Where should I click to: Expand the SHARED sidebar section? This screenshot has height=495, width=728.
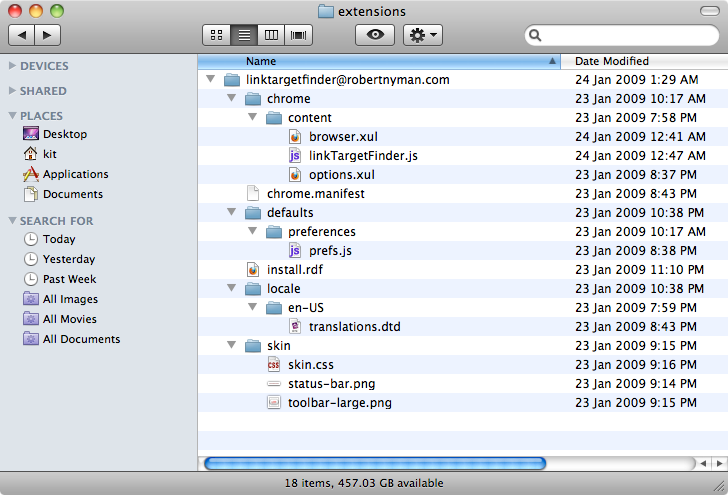point(12,91)
